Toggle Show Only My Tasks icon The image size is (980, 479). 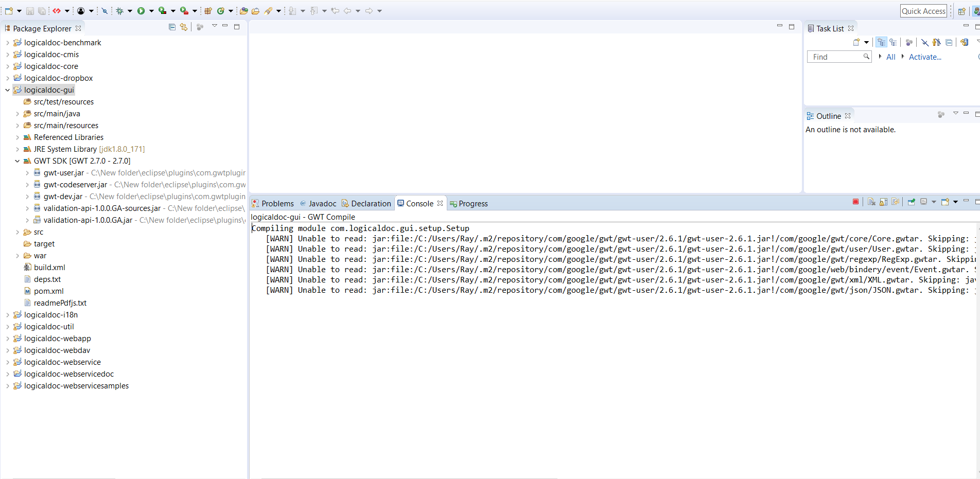[x=937, y=42]
